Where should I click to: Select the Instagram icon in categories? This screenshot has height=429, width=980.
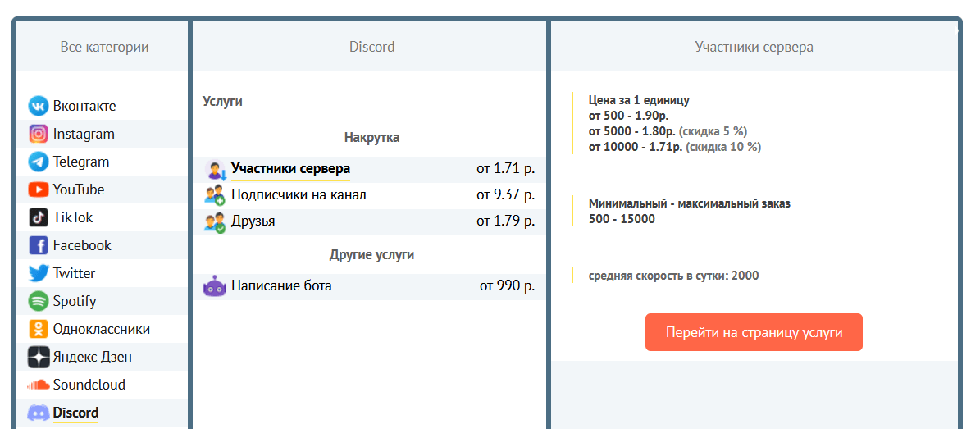[39, 134]
